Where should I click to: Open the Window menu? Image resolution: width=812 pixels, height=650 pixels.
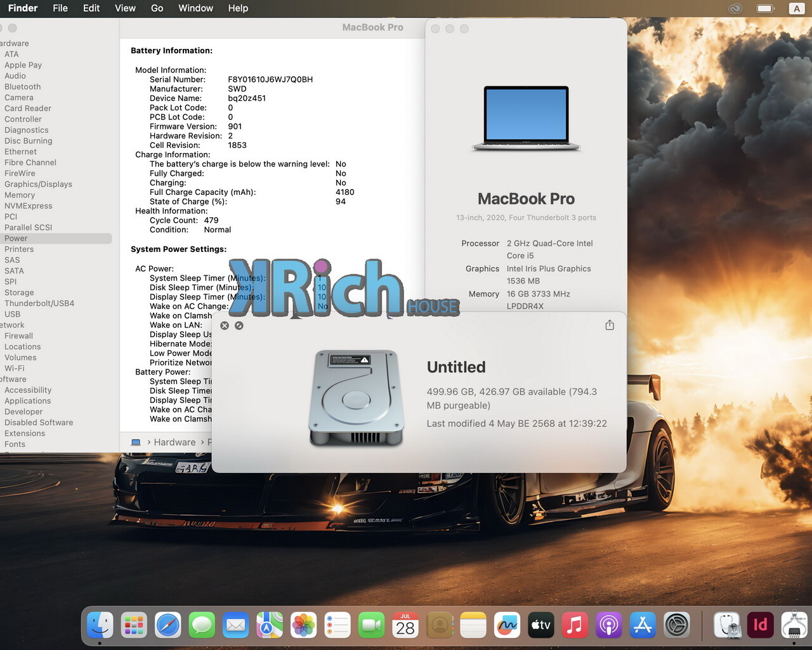tap(195, 8)
